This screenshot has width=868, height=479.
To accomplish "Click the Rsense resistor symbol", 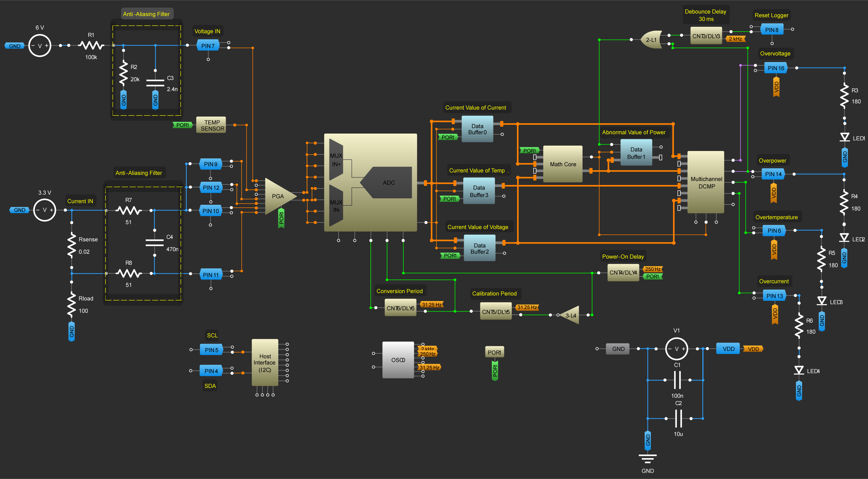I will 71,245.
